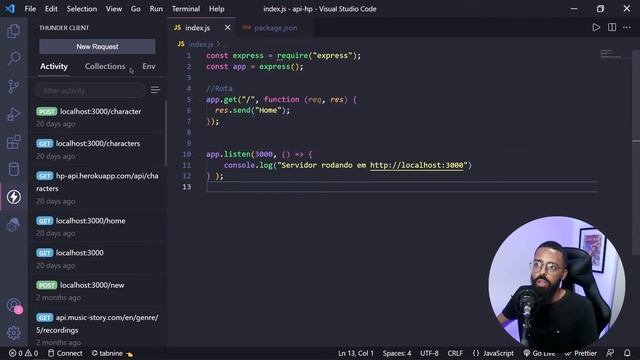Select the Thunder Client lightning icon

pos(13,197)
